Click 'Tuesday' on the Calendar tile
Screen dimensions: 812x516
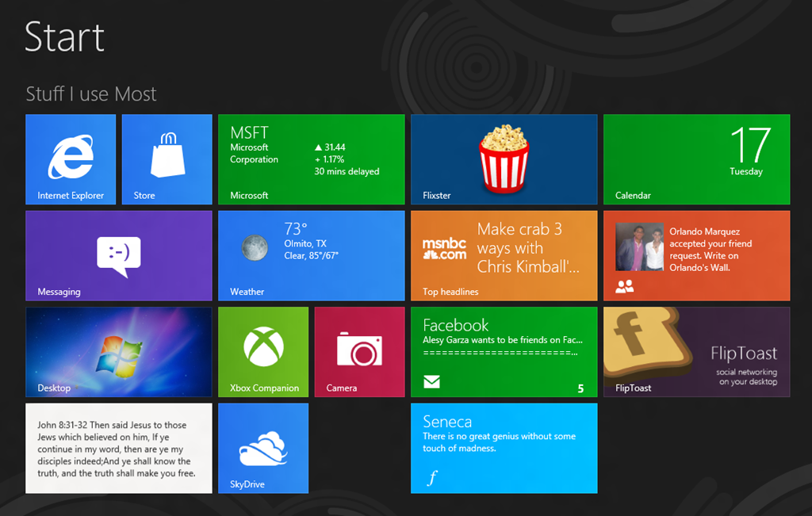(746, 172)
